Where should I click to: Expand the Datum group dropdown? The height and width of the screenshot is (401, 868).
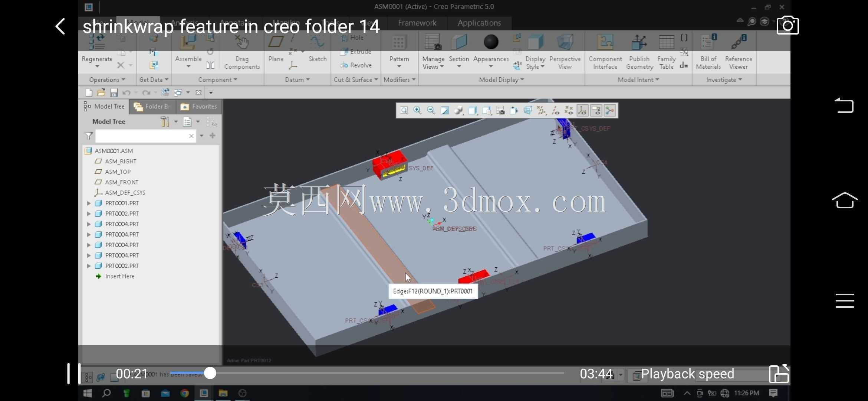click(297, 80)
